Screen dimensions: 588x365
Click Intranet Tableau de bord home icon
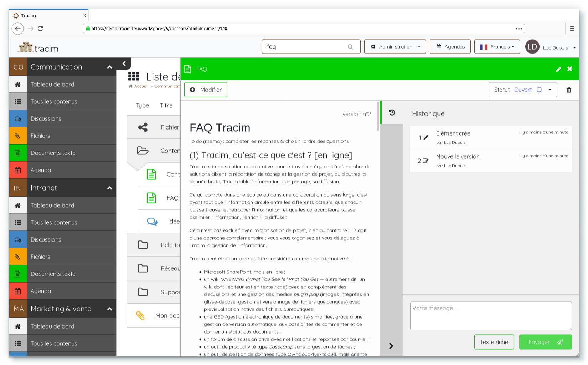pyautogui.click(x=18, y=206)
